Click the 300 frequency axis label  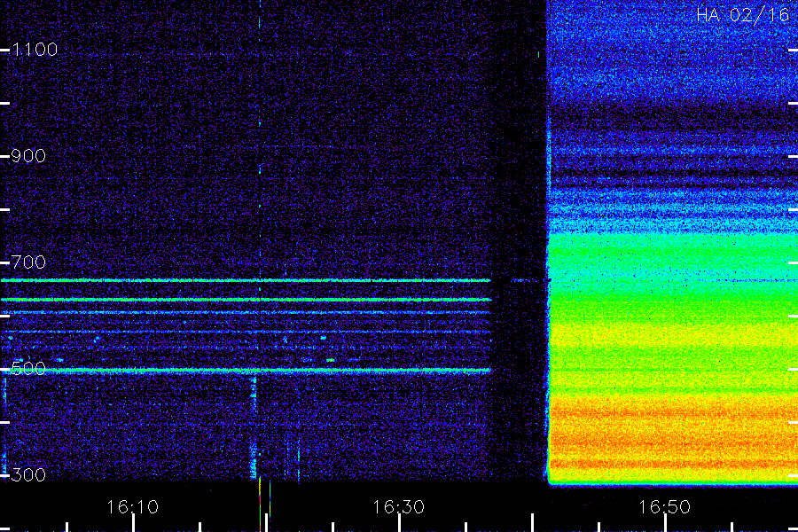pyautogui.click(x=28, y=475)
